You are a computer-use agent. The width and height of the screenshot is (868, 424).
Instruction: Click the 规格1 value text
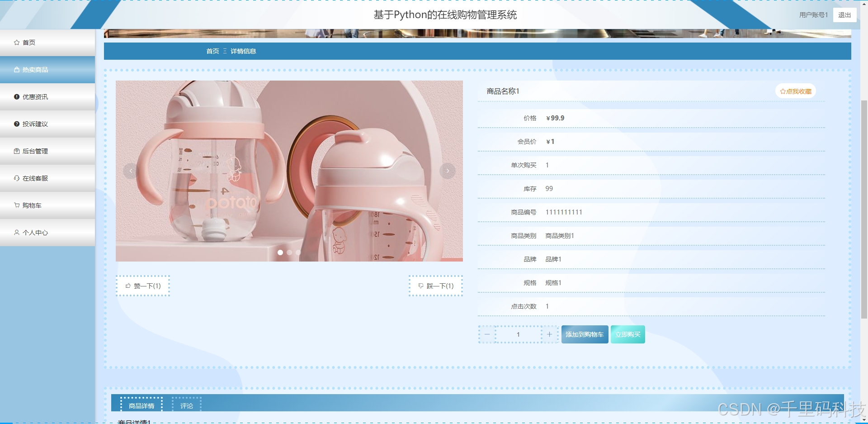coord(553,283)
